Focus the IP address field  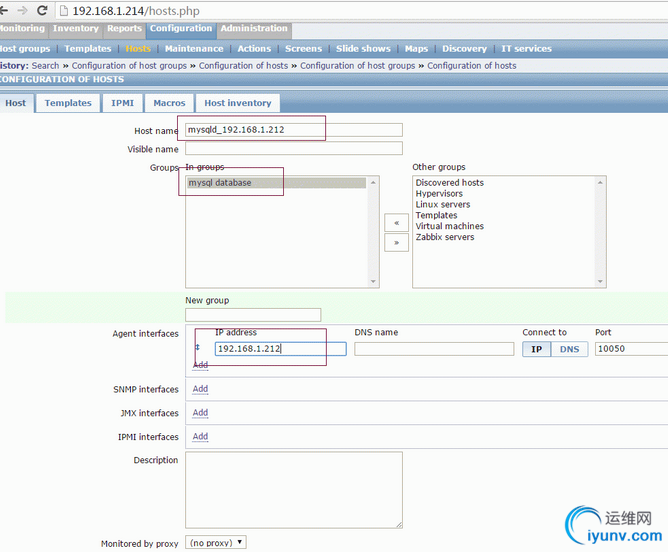(280, 349)
